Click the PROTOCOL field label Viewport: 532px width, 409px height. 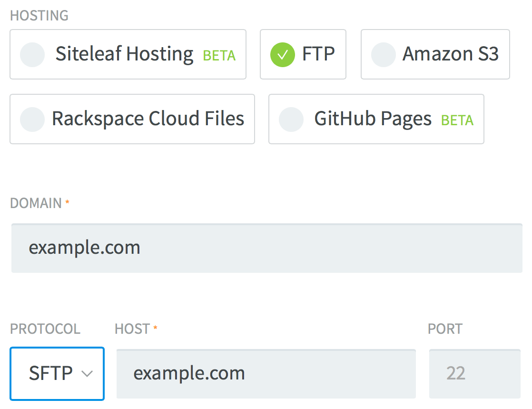coord(45,329)
